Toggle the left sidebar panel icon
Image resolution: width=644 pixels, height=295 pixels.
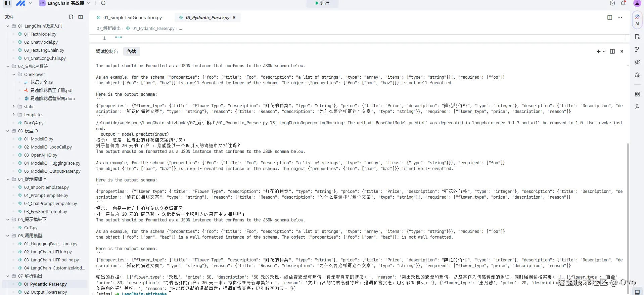pyautogui.click(x=7, y=3)
